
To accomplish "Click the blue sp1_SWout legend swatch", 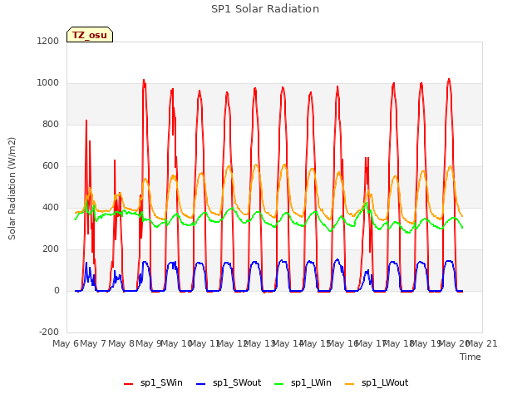I will click(201, 384).
